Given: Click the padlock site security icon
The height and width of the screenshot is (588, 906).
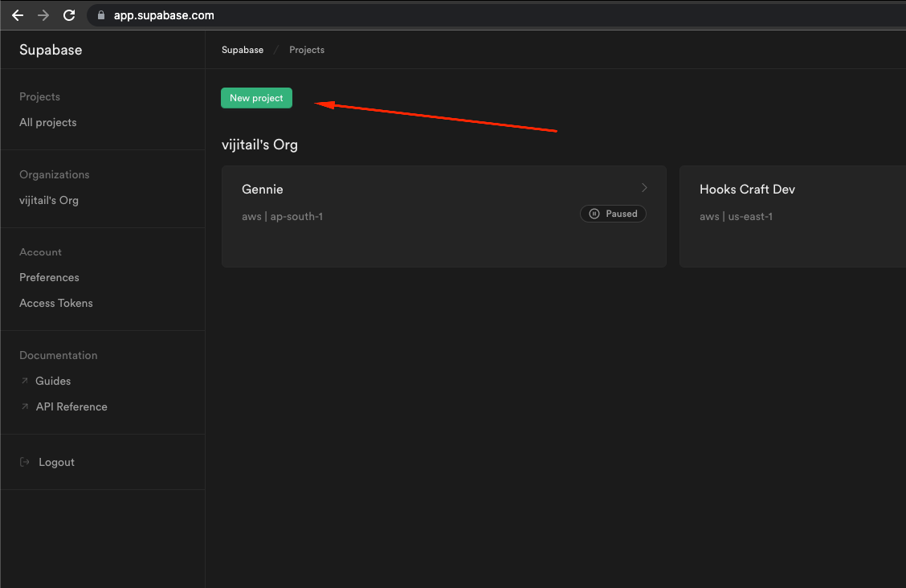Looking at the screenshot, I should [x=101, y=15].
